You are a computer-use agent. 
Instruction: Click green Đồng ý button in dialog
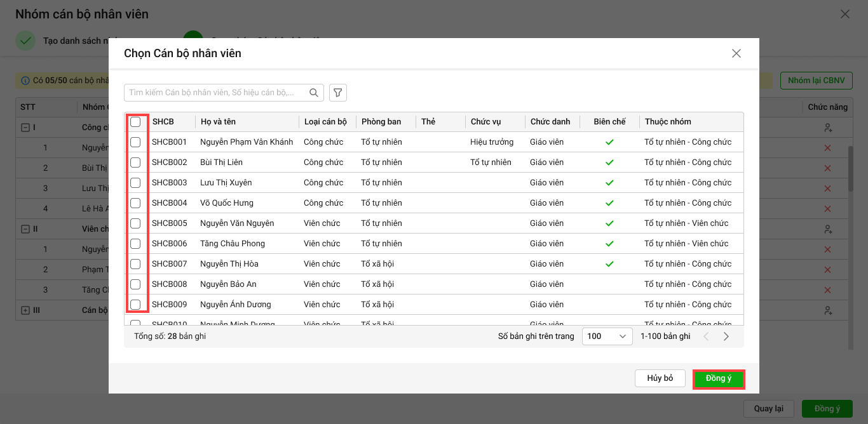tap(719, 379)
